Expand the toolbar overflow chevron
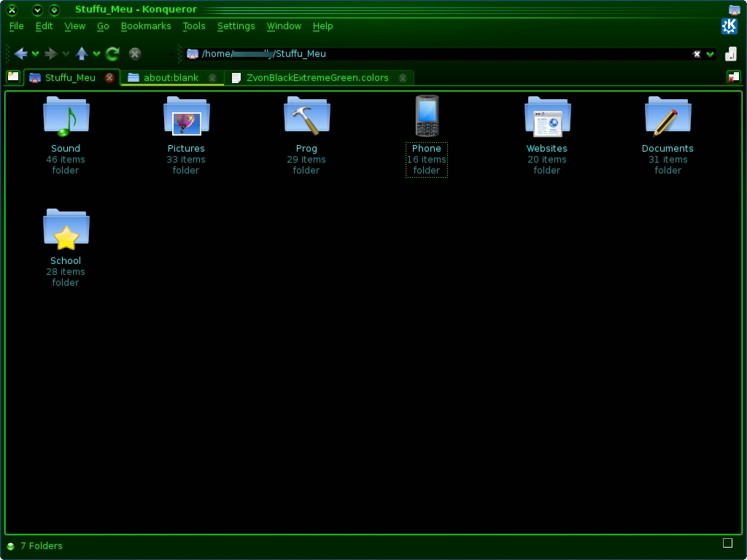This screenshot has width=747, height=560. pyautogui.click(x=171, y=54)
